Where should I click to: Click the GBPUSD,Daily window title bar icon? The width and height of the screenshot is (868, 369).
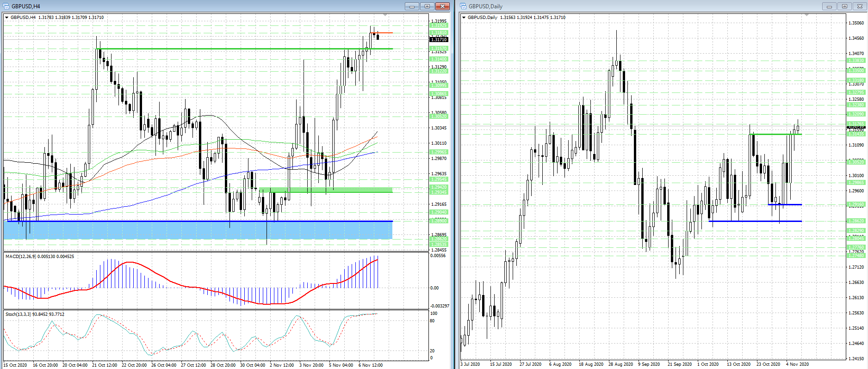[x=463, y=6]
